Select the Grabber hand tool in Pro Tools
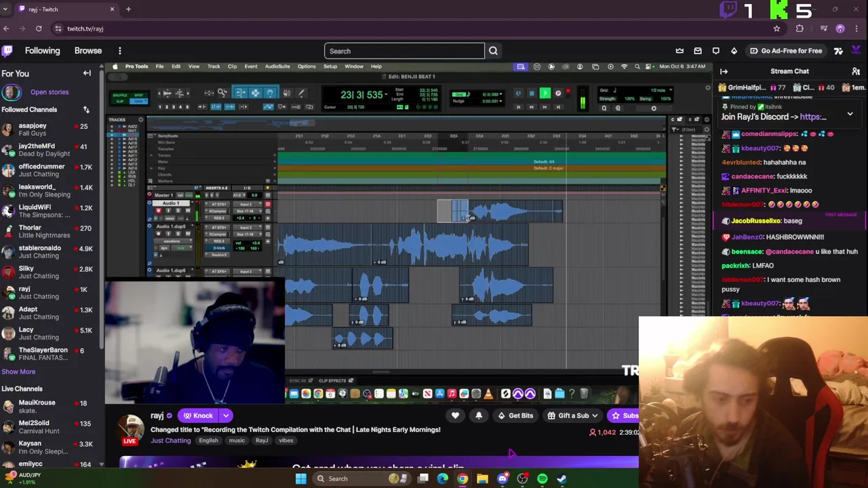The width and height of the screenshot is (868, 488). tap(270, 92)
